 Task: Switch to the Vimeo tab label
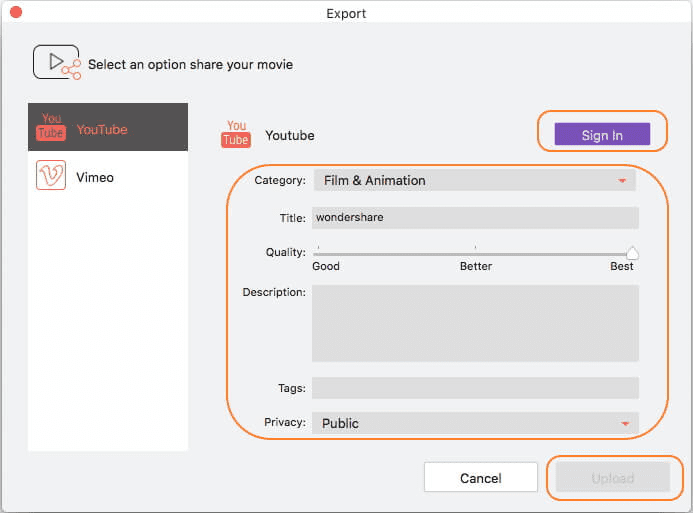pyautogui.click(x=95, y=177)
